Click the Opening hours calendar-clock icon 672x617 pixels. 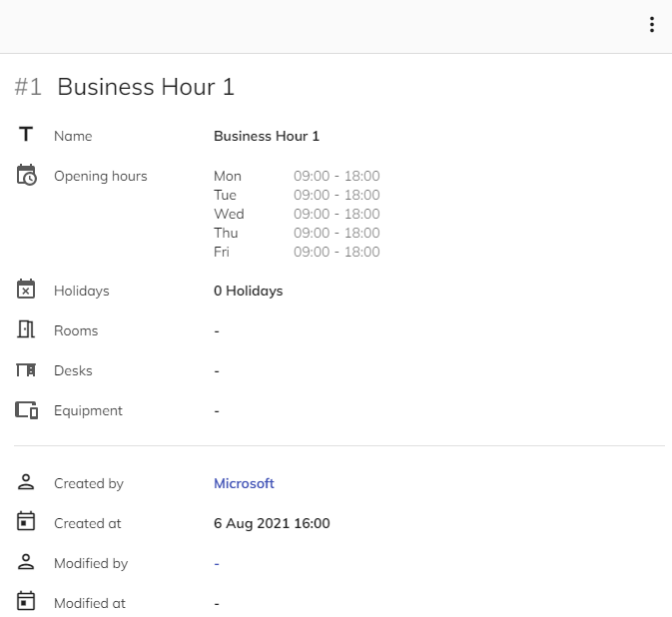click(x=27, y=176)
